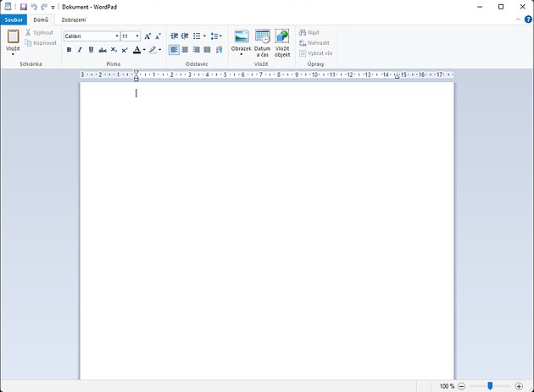The image size is (534, 392).
Task: Open the Soubor file menu
Action: (x=14, y=19)
